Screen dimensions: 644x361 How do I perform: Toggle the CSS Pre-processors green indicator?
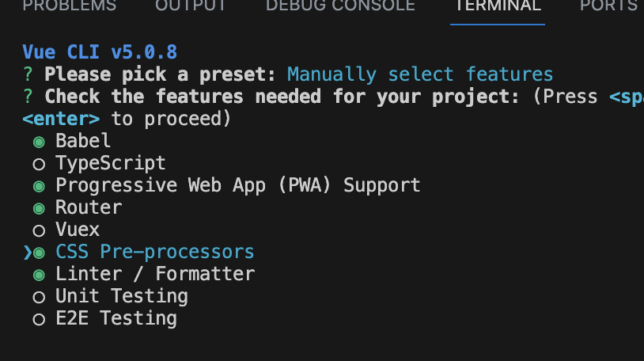coord(39,253)
